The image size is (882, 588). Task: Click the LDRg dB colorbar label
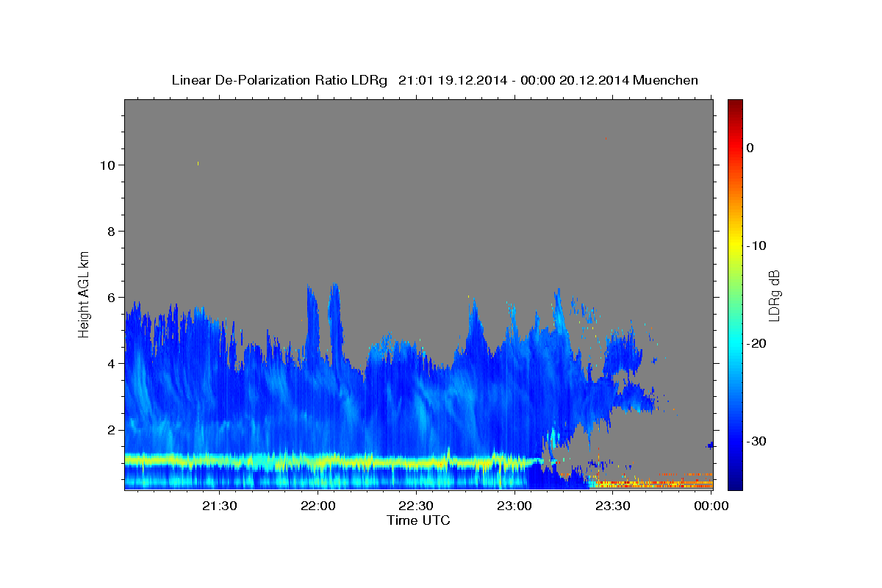click(x=773, y=295)
